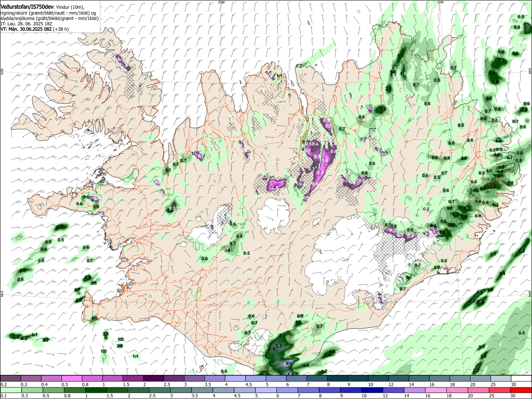Screen dimensions: 532x399
Task: Select the 25 red-pink swatch in the lower scale
Action: tap(499, 390)
